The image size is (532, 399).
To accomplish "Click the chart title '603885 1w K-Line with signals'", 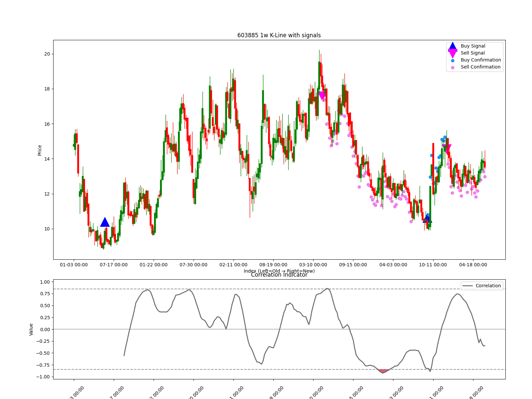I will [x=279, y=35].
